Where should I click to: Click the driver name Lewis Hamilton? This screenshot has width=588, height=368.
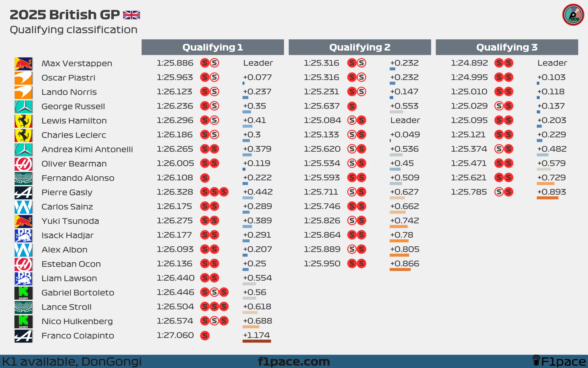[74, 121]
